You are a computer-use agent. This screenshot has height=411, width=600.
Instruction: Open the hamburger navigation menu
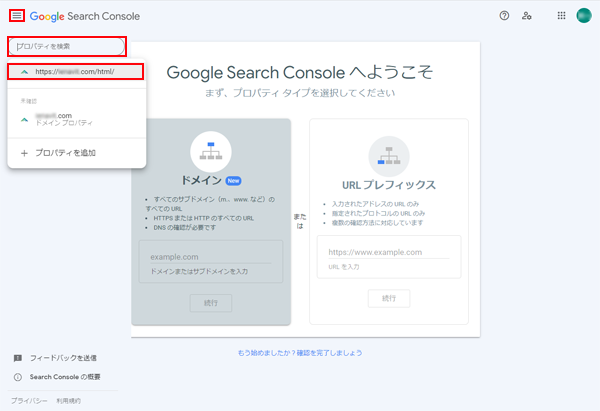(17, 16)
